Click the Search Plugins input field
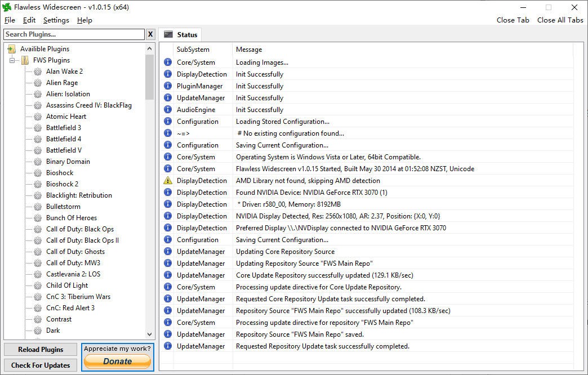This screenshot has height=375, width=588. (x=74, y=34)
